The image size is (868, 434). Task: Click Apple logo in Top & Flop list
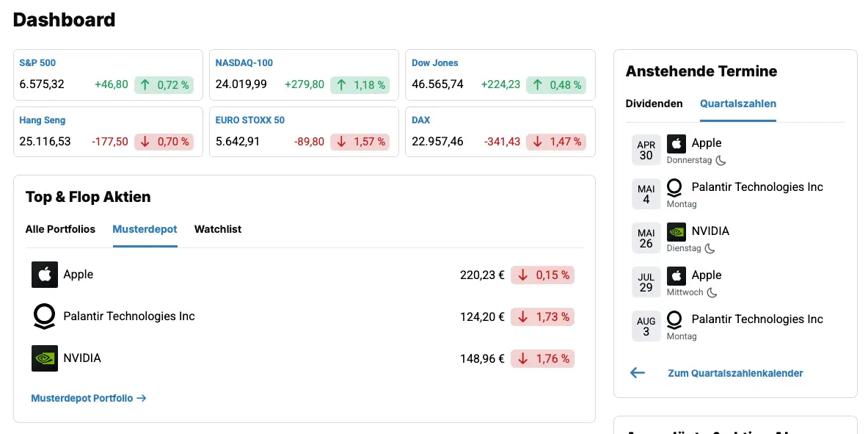point(44,275)
